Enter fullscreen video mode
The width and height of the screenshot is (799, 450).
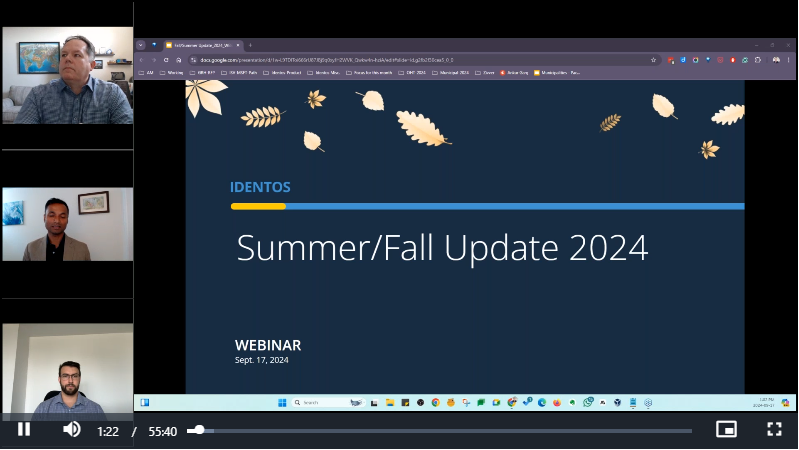(775, 429)
